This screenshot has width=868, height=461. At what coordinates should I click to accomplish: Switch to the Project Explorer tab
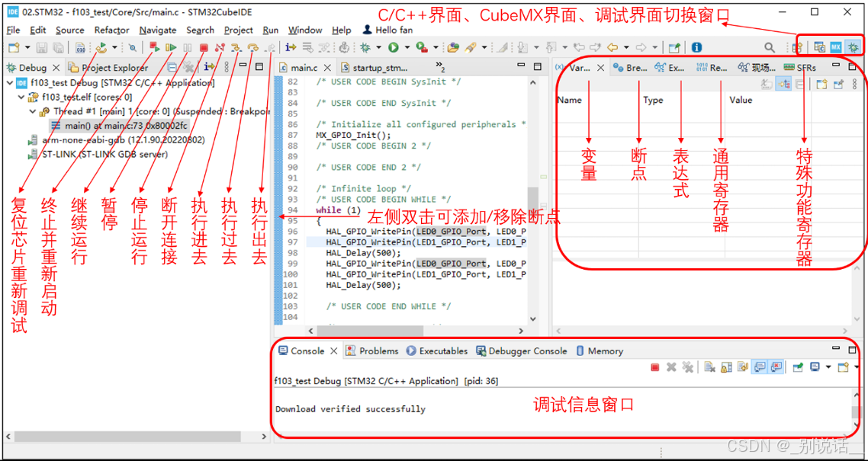(108, 68)
